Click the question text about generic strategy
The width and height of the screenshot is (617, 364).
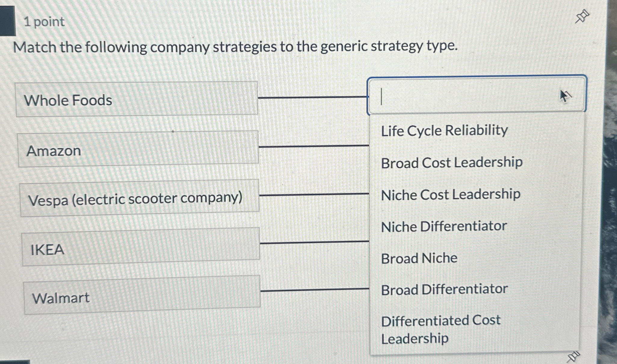click(x=235, y=47)
